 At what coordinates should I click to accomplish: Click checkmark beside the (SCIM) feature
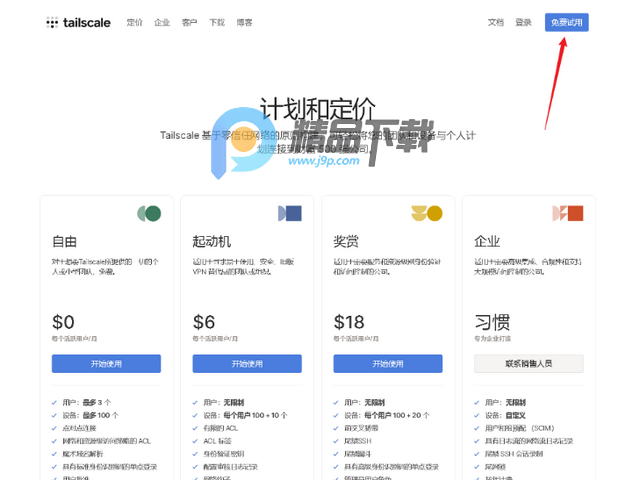coord(477,429)
